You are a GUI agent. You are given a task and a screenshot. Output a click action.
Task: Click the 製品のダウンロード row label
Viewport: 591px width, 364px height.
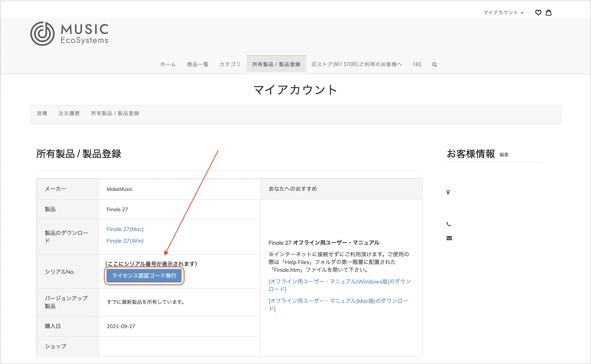[x=66, y=237]
